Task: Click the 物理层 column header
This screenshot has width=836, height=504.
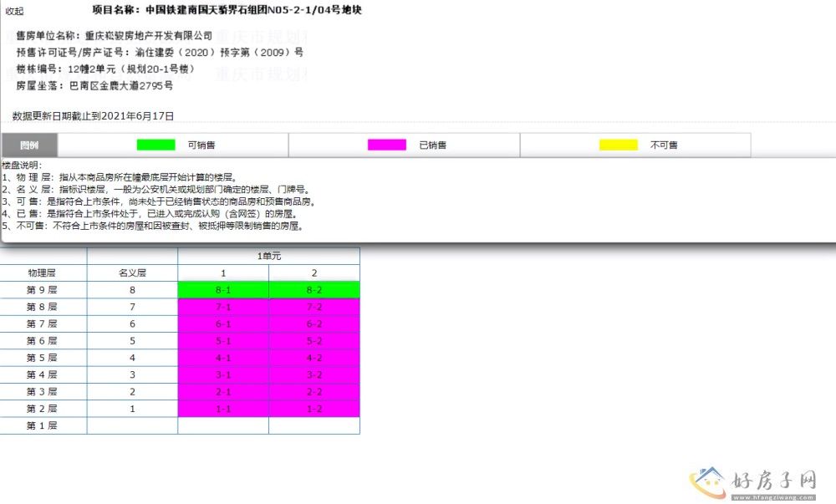Action: tap(42, 272)
